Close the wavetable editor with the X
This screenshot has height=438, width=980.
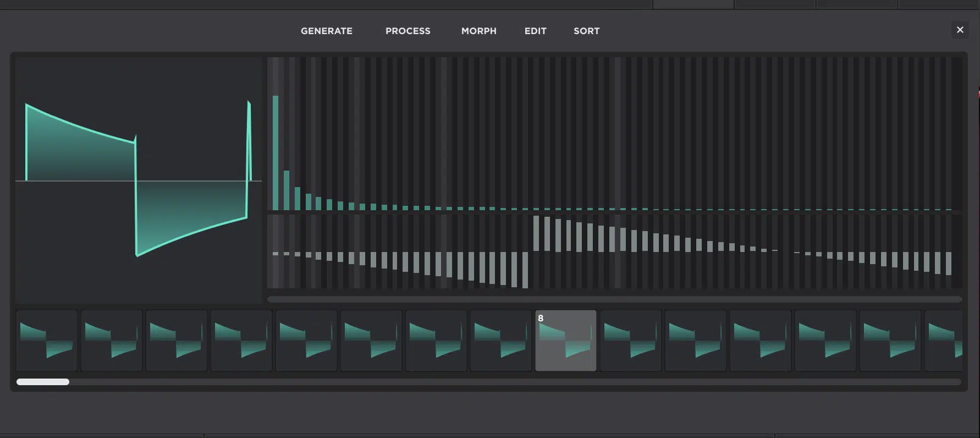click(960, 30)
